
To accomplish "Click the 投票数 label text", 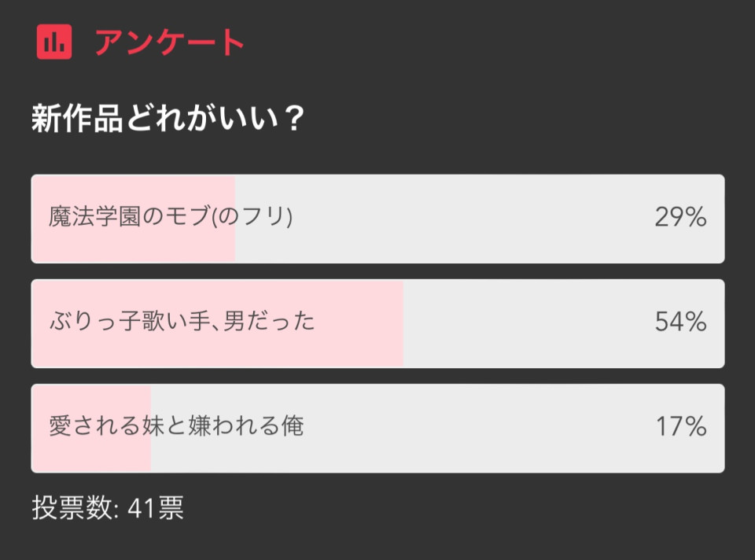I will (x=72, y=507).
